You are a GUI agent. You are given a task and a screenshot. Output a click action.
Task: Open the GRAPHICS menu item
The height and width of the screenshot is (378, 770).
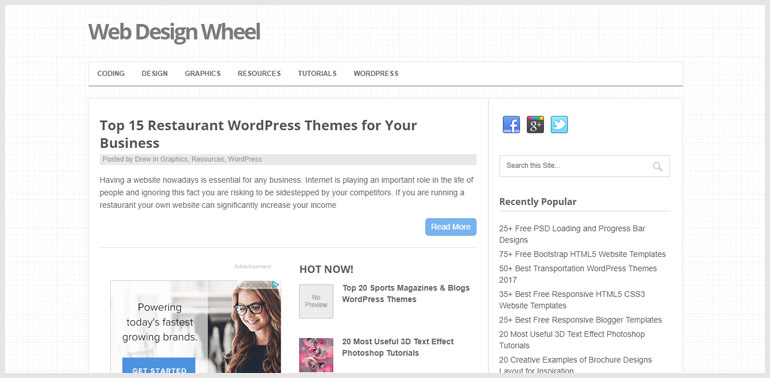[203, 74]
